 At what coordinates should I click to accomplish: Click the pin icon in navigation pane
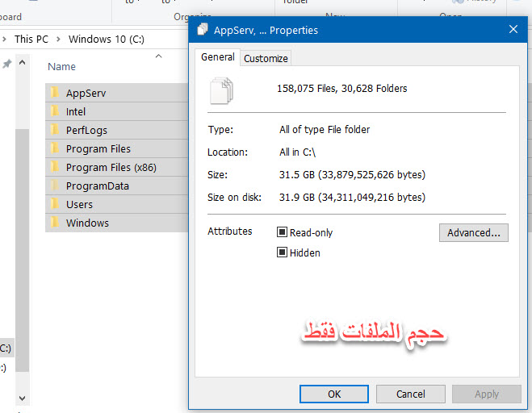pyautogui.click(x=7, y=63)
